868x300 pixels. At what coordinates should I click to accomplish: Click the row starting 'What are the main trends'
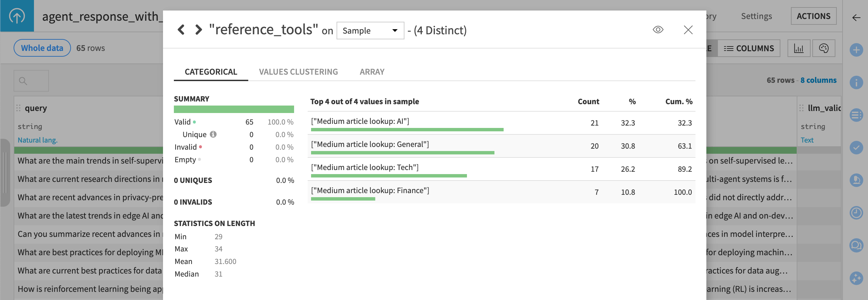click(89, 161)
